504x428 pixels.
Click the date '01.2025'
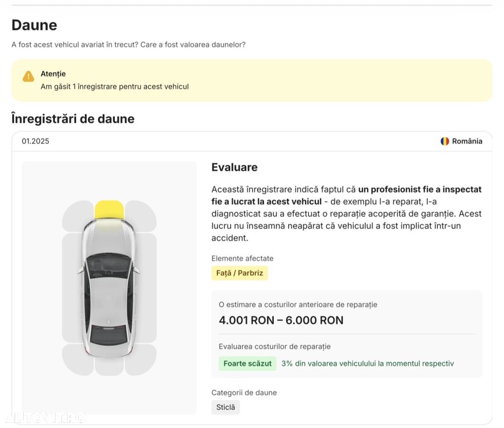[35, 141]
